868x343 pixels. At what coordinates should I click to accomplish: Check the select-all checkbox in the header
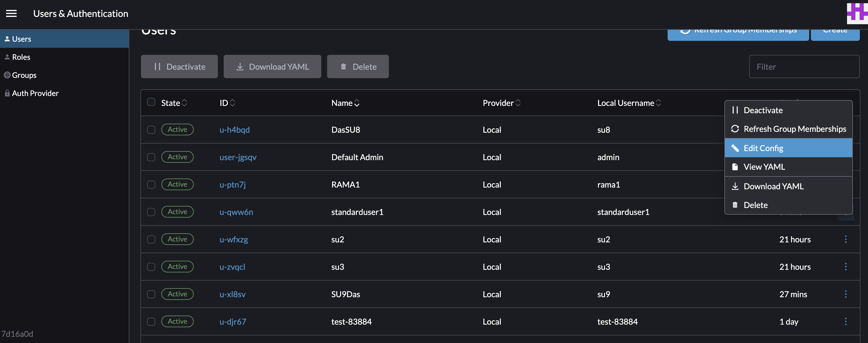click(x=151, y=102)
